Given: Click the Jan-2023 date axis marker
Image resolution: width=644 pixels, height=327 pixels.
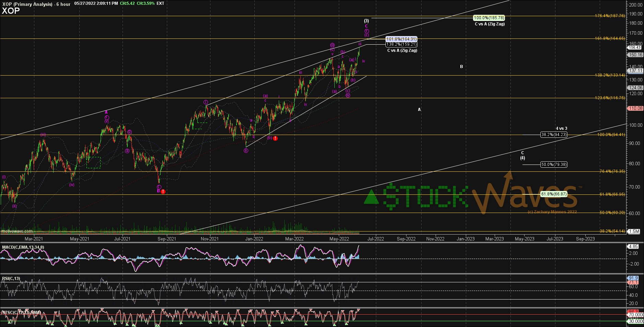Looking at the screenshot, I should (465, 239).
